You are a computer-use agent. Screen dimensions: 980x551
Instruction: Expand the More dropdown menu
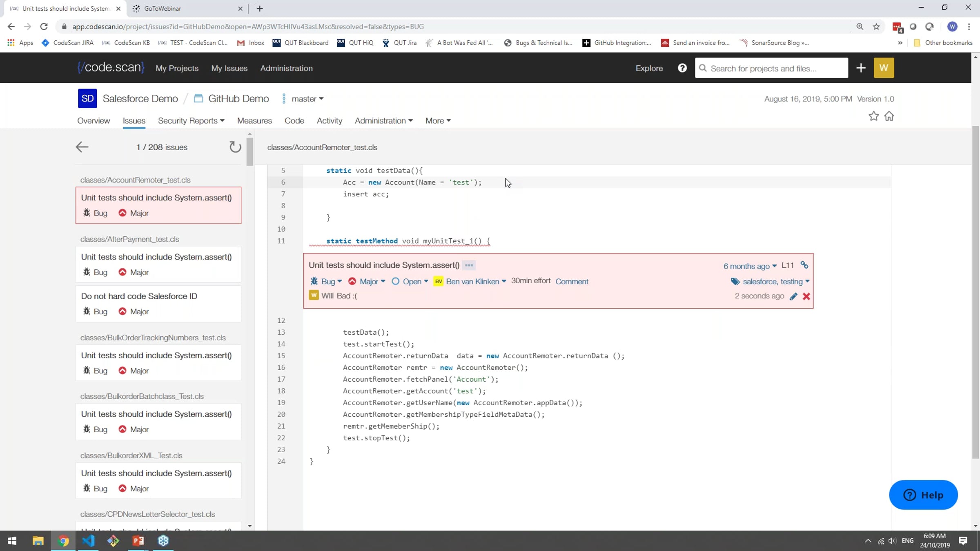[x=438, y=120]
